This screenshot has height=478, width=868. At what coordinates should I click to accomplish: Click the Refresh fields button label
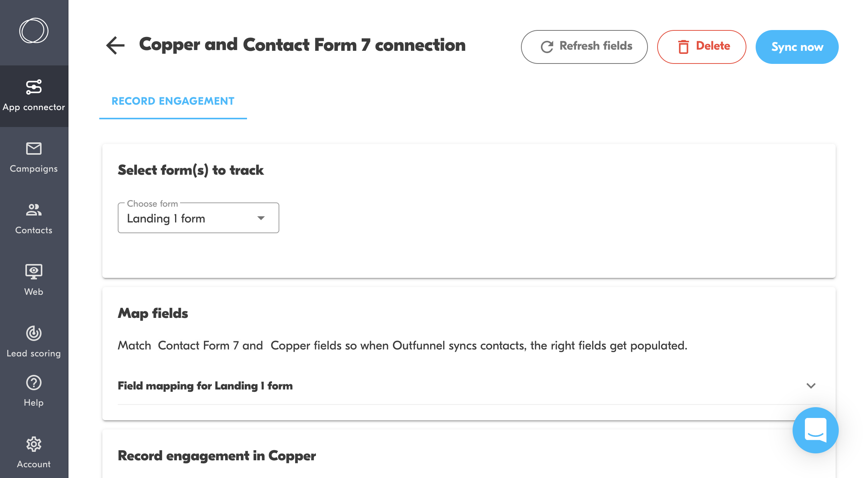pos(596,46)
